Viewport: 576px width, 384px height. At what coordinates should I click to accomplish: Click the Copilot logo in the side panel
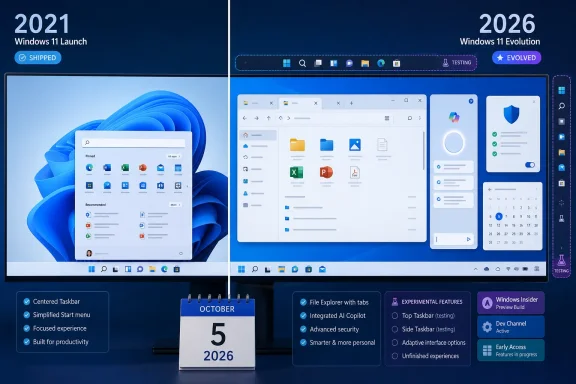pyautogui.click(x=454, y=117)
